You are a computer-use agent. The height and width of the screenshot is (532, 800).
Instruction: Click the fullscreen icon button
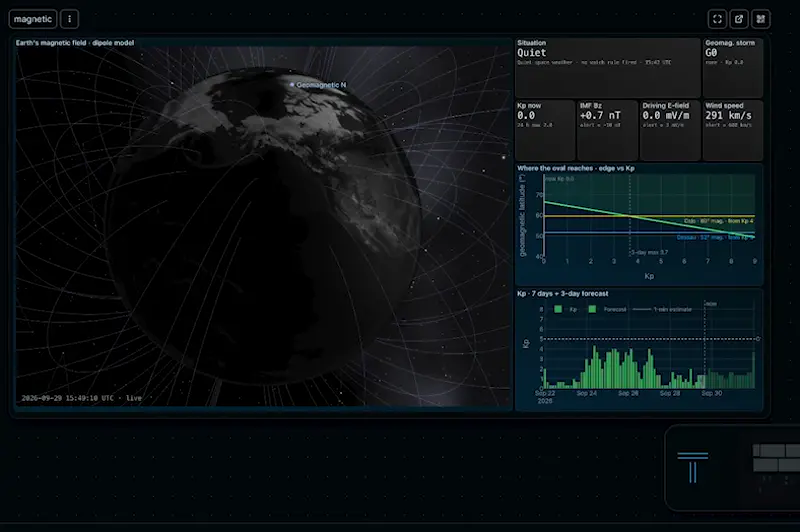point(717,19)
